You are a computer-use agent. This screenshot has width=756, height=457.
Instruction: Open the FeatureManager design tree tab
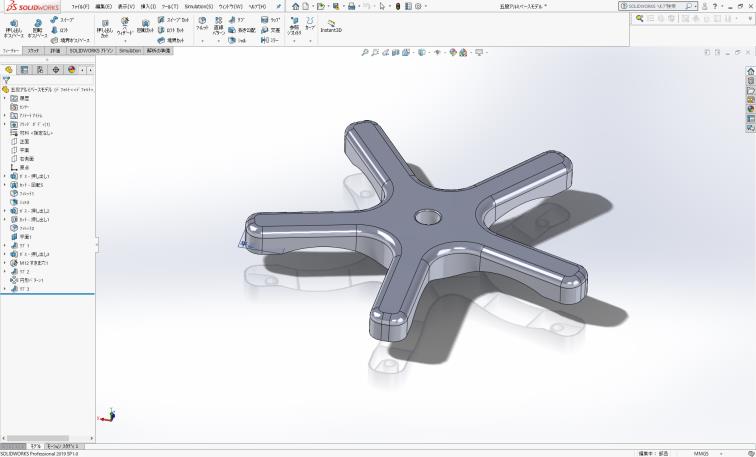click(9, 70)
